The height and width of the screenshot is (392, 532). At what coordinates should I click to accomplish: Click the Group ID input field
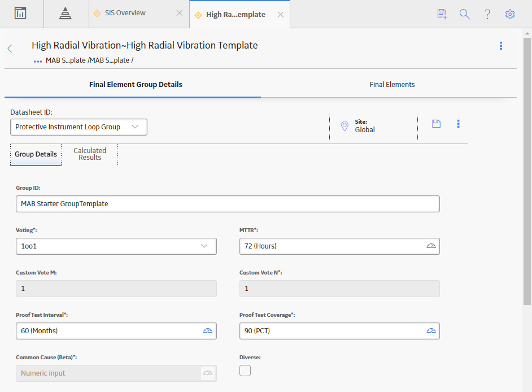coord(228,204)
